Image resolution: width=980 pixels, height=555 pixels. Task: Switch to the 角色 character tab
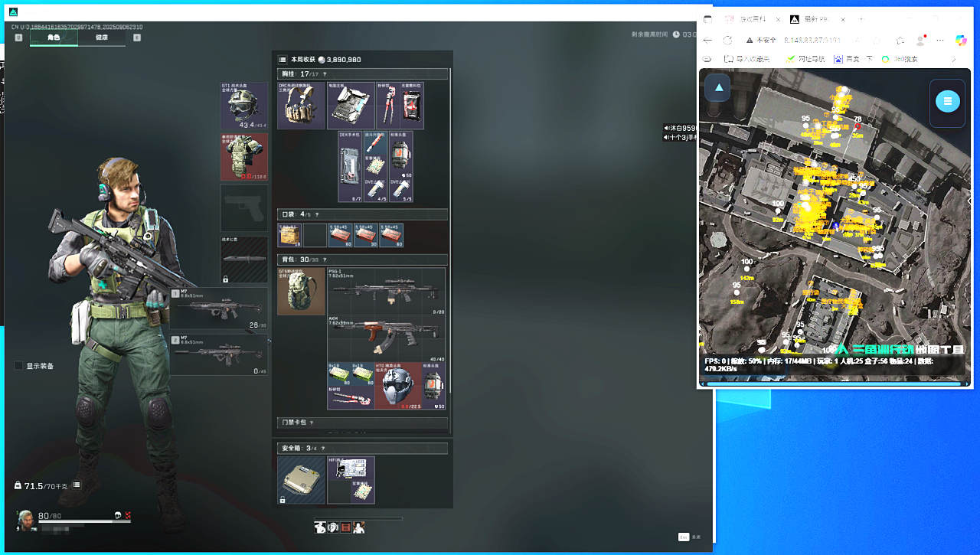pyautogui.click(x=54, y=37)
